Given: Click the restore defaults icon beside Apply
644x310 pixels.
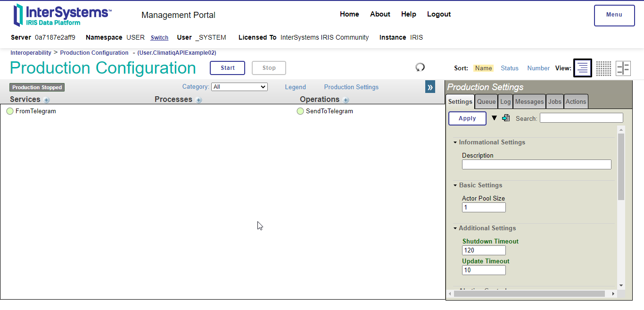Looking at the screenshot, I should pos(506,118).
